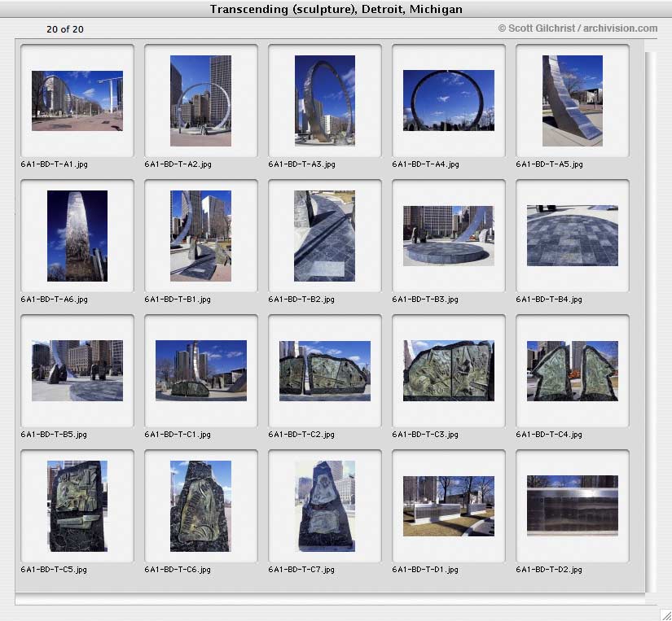Select thumbnail 6A1-BD-T-B3.jpg
This screenshot has height=621, width=672.
coord(449,236)
